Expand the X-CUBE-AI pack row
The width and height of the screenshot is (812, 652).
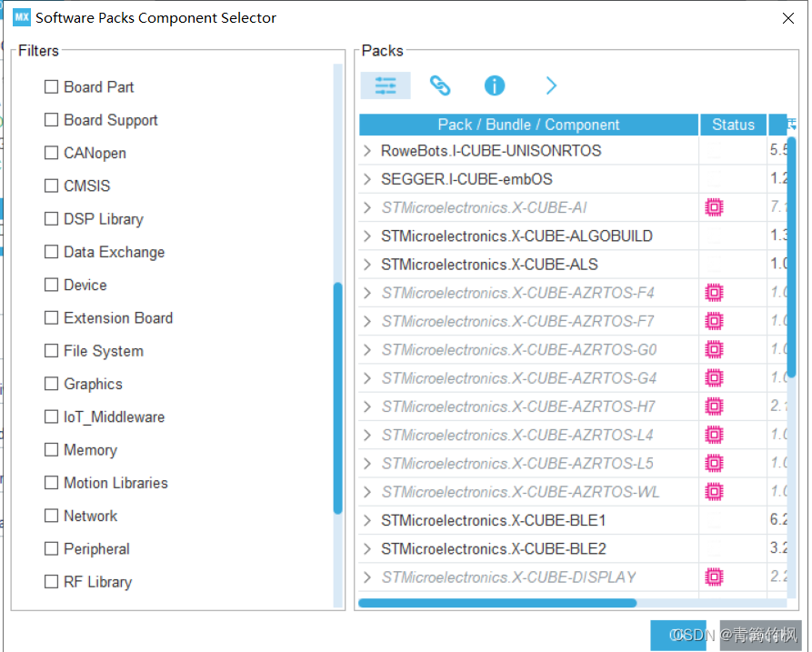click(x=367, y=207)
